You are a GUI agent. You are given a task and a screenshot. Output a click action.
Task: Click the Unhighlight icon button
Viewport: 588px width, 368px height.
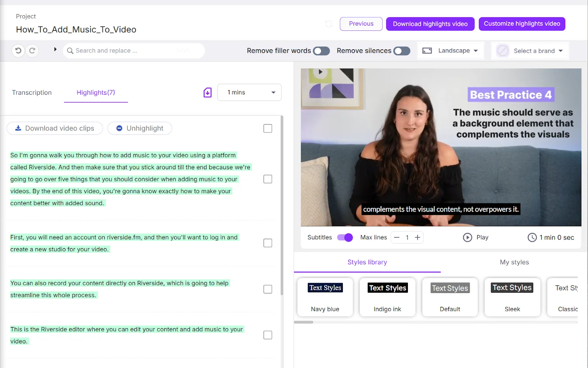(x=119, y=128)
